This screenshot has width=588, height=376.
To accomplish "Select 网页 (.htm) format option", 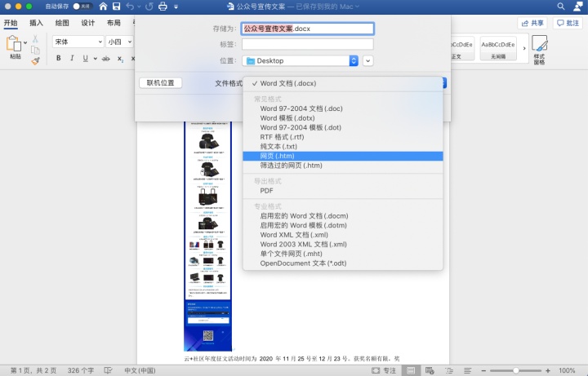I will point(343,156).
